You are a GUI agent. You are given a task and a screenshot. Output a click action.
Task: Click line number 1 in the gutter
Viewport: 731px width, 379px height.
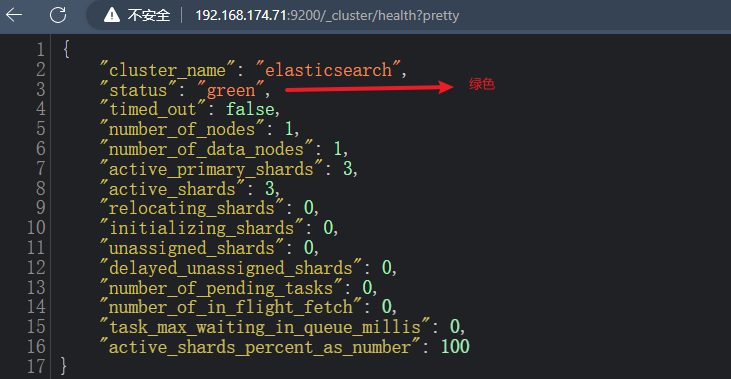click(x=41, y=50)
